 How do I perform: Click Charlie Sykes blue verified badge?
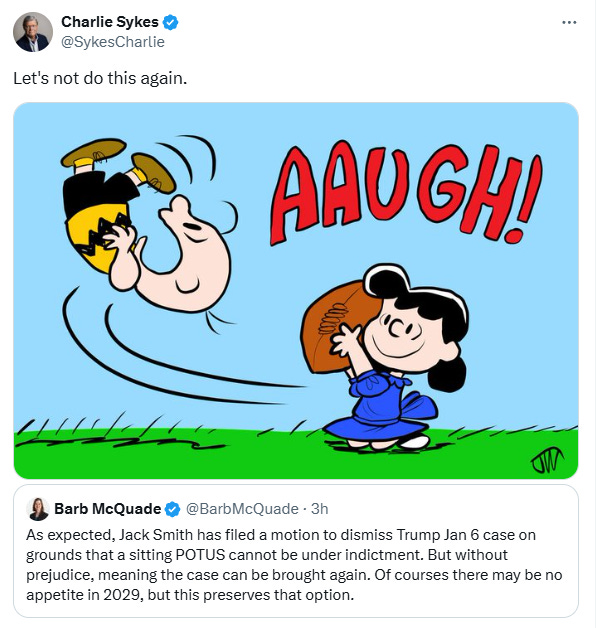click(x=170, y=22)
